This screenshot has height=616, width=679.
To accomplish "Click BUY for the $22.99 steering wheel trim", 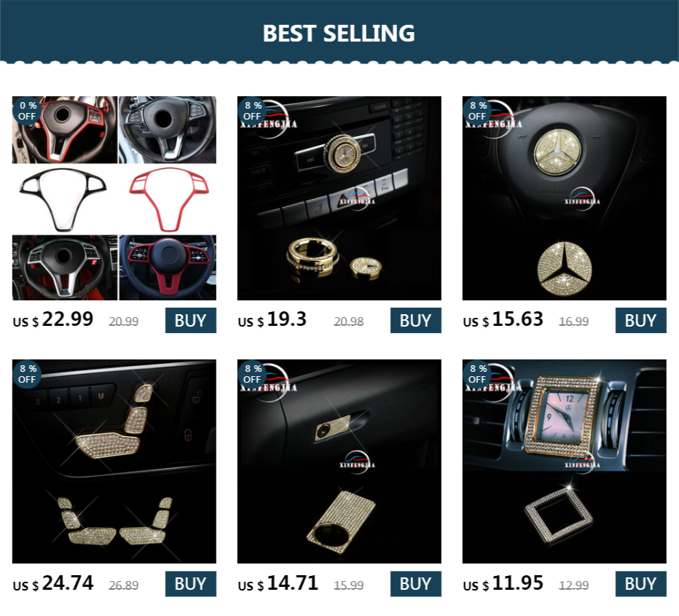I will pos(191,321).
